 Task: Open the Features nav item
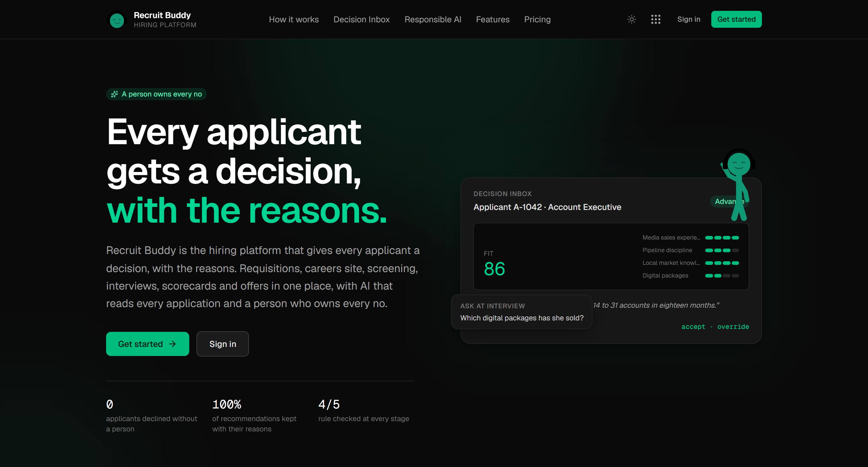point(493,20)
